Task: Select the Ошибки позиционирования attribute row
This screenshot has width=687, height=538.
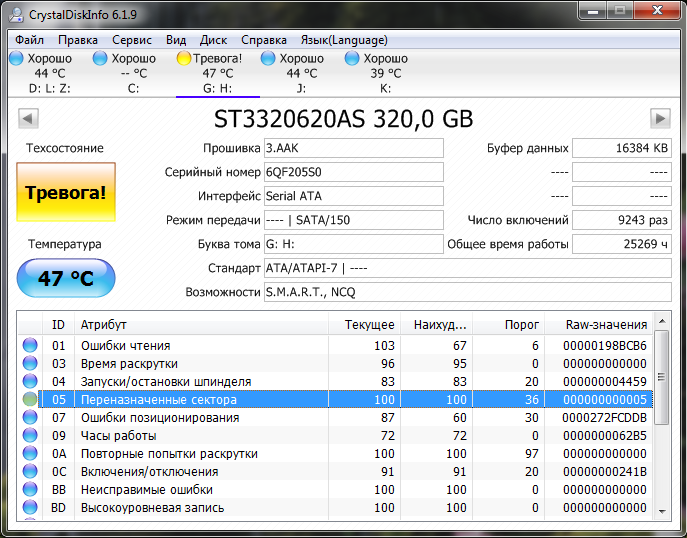Action: [160, 418]
